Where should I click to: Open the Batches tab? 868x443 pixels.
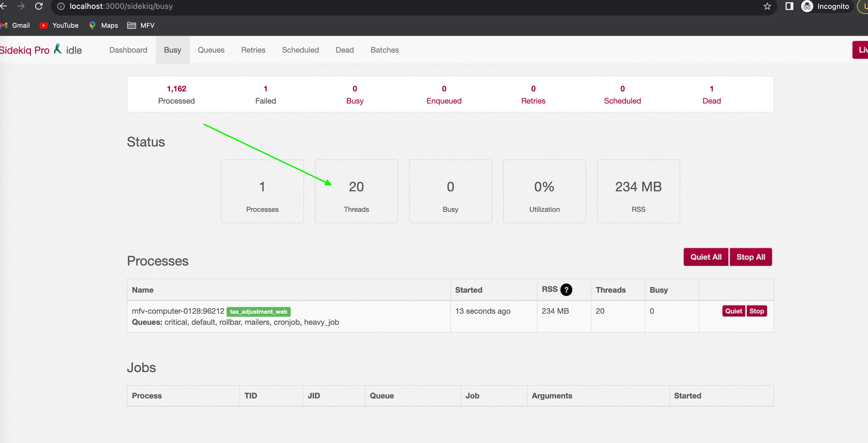385,50
